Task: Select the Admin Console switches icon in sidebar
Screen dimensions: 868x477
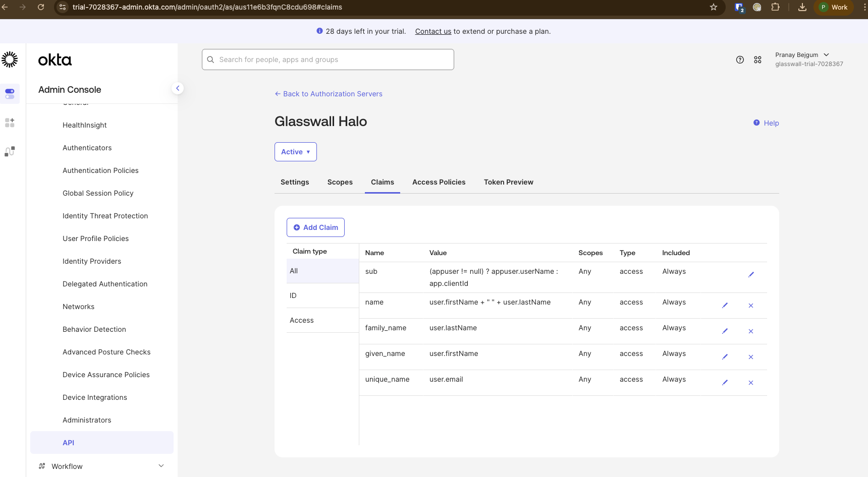Action: coord(10,93)
